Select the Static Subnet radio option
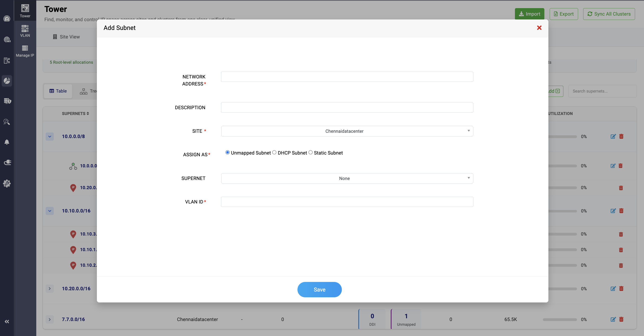This screenshot has width=644, height=336. pos(310,152)
